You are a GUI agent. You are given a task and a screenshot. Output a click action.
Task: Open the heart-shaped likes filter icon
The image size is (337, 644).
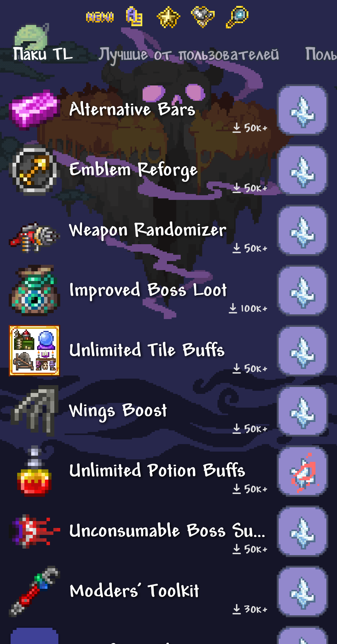pyautogui.click(x=203, y=17)
